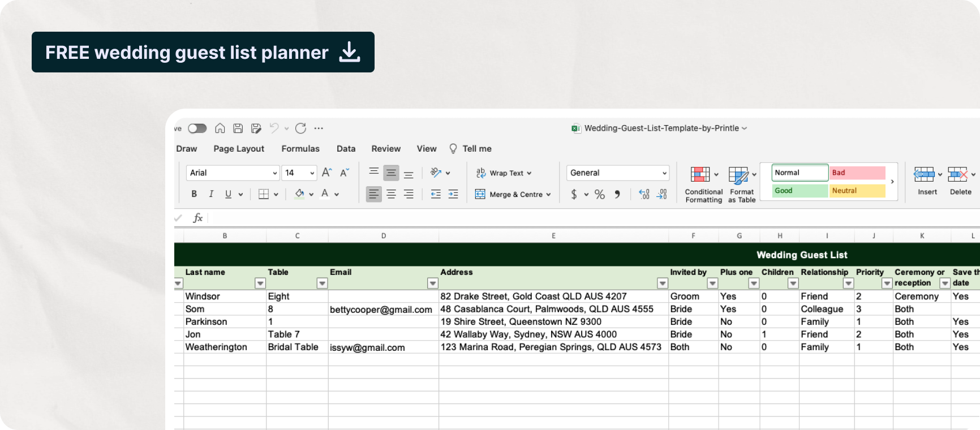Open the View tab
This screenshot has height=430, width=980.
tap(427, 149)
